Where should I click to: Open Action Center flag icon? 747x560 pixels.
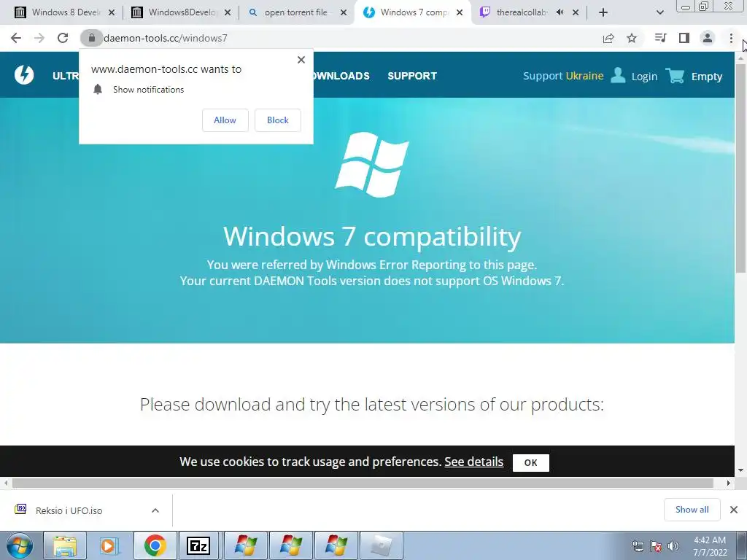656,546
